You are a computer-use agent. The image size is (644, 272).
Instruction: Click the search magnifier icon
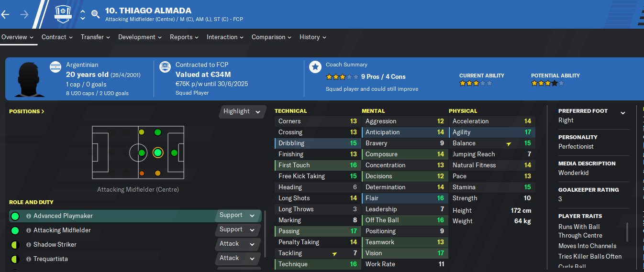point(96,14)
